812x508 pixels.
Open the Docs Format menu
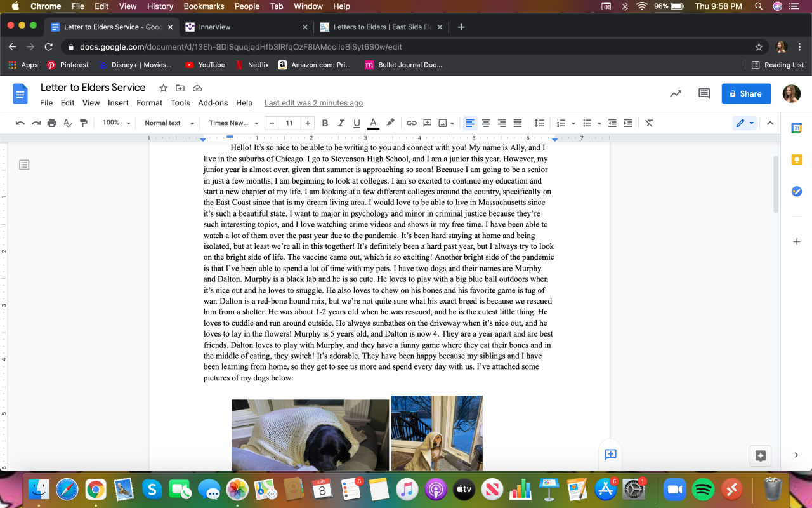point(150,103)
